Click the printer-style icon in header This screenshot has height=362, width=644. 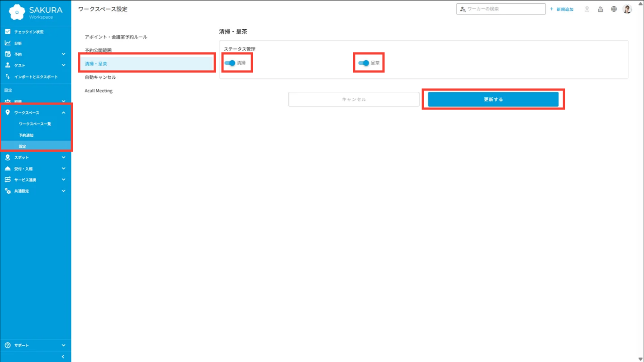[x=600, y=9]
